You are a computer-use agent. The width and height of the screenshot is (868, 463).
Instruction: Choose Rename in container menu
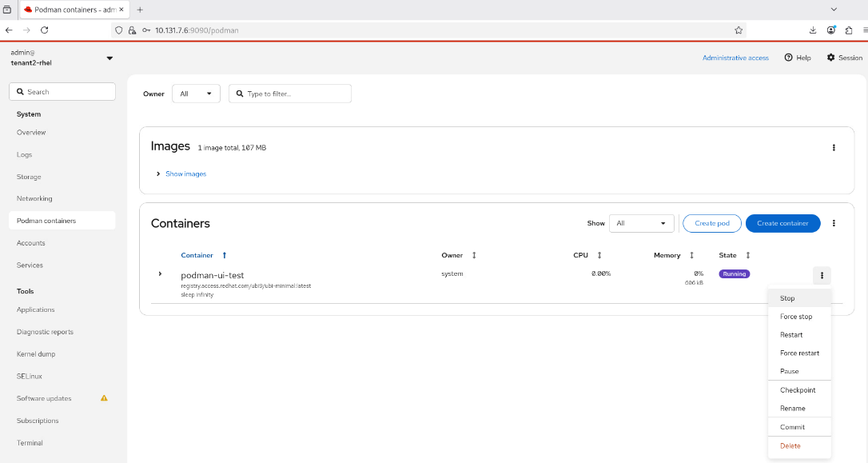(799, 408)
